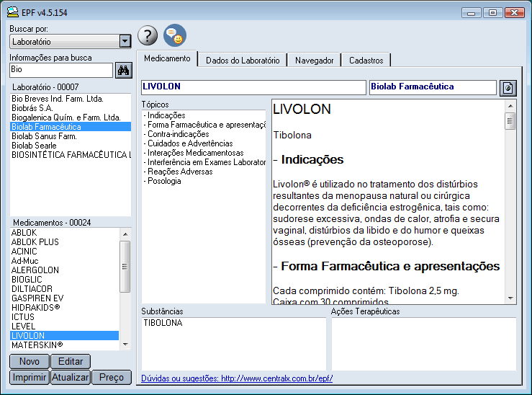Click the Biolab Farmacêutica laboratory name field
The width and height of the screenshot is (532, 395).
433,88
